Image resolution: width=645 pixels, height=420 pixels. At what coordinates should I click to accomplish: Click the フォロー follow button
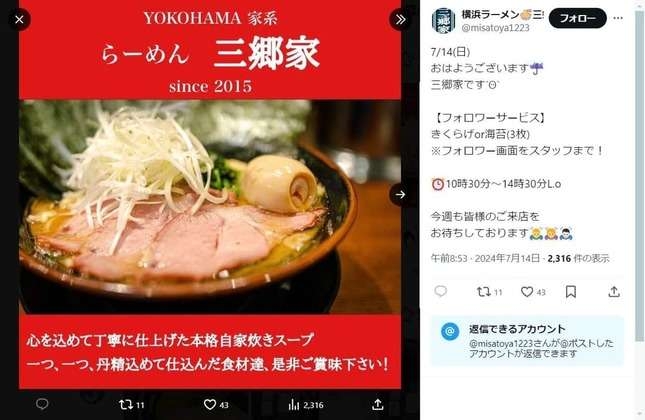pyautogui.click(x=578, y=18)
